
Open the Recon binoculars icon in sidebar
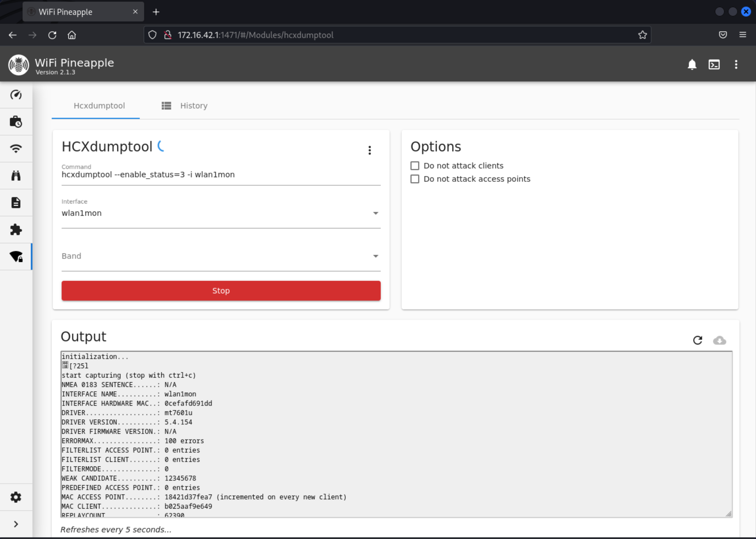point(16,175)
